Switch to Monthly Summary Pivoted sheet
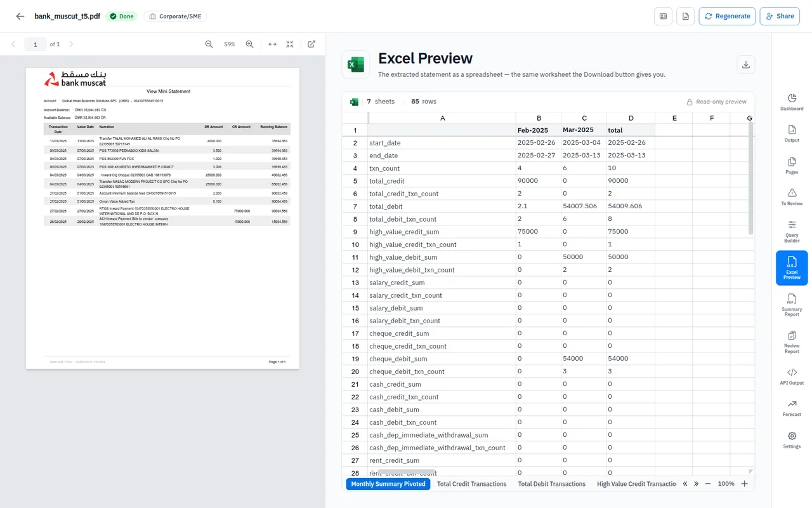The width and height of the screenshot is (812, 508). 388,484
